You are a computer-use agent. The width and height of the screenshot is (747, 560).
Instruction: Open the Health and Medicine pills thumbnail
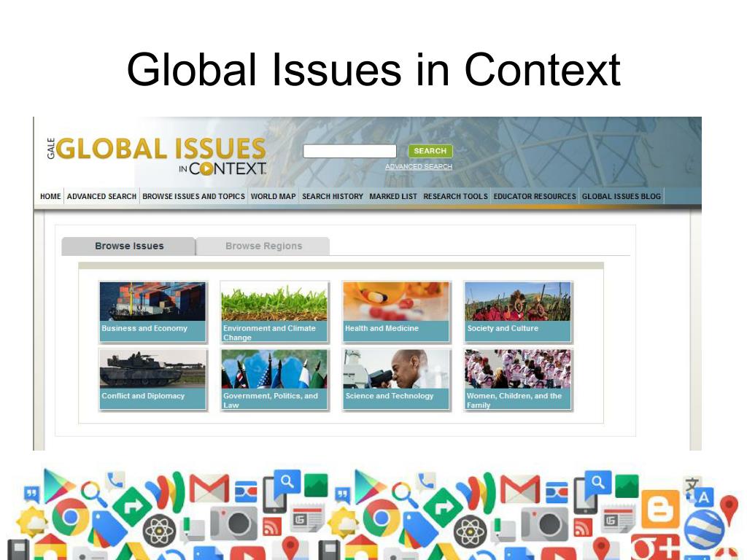[396, 301]
